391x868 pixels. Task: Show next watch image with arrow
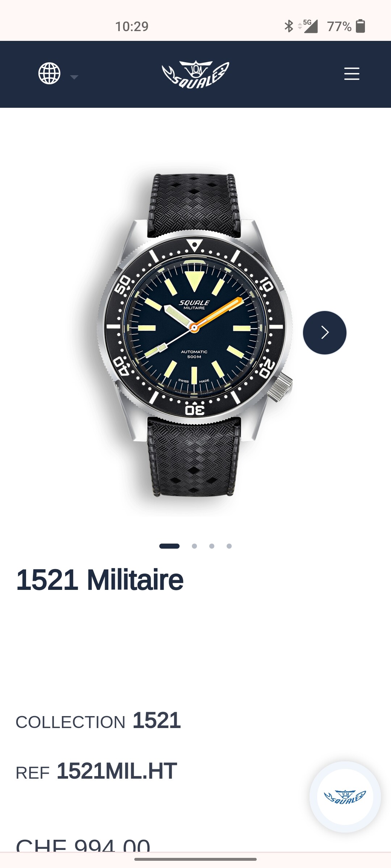tap(325, 332)
